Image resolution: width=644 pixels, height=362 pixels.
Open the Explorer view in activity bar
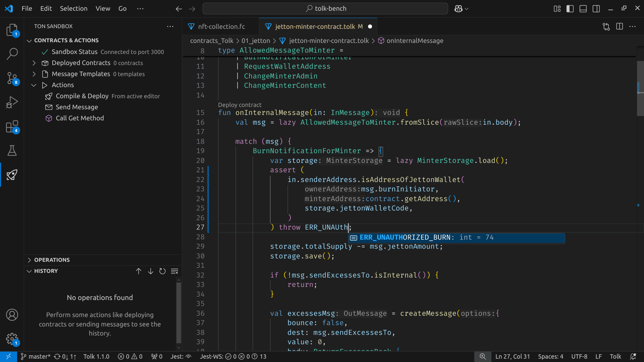point(12,30)
